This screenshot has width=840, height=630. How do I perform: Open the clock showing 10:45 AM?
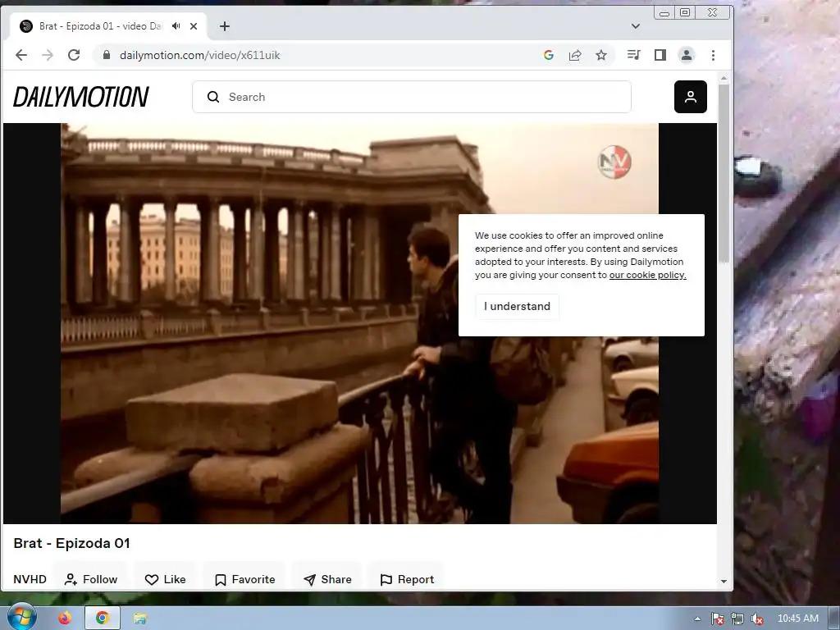click(x=797, y=619)
